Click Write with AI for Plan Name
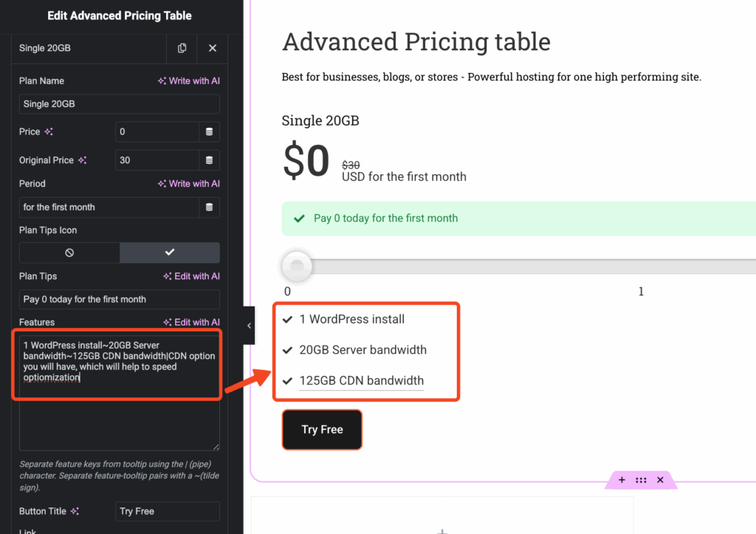756x534 pixels. coord(188,81)
